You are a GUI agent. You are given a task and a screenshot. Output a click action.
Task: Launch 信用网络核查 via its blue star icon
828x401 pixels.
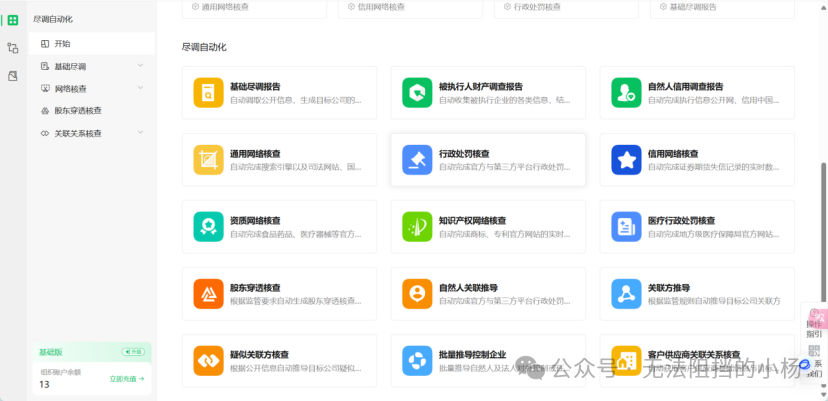pyautogui.click(x=626, y=160)
